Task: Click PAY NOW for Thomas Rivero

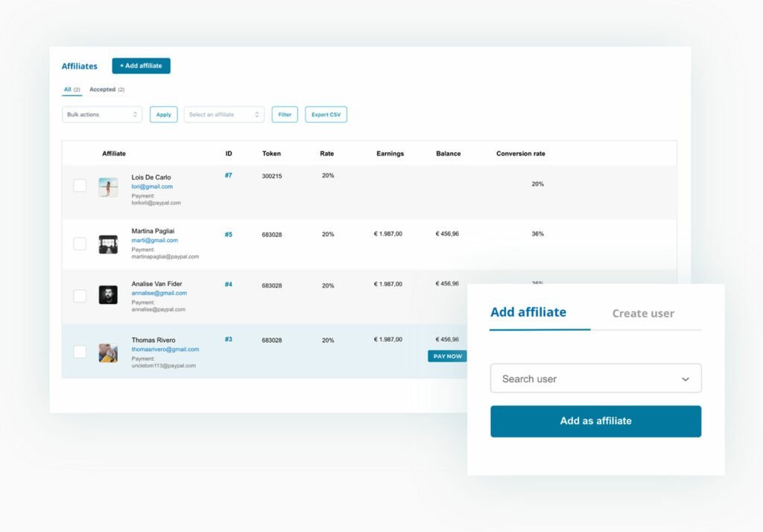Action: tap(447, 356)
